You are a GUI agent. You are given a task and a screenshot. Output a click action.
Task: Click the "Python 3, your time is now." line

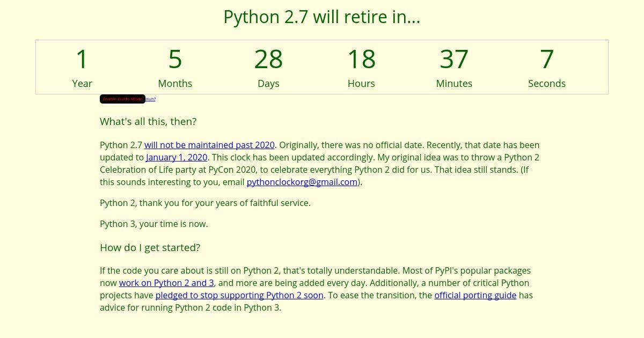pos(154,224)
